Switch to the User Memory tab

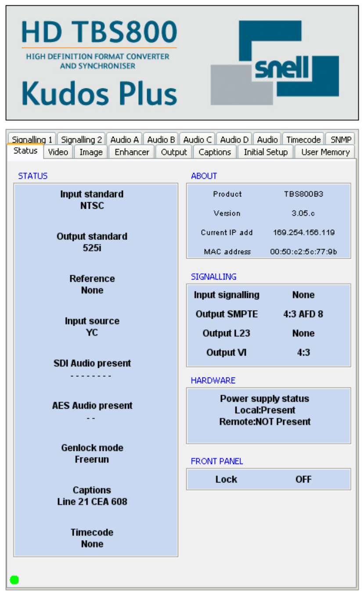[325, 152]
